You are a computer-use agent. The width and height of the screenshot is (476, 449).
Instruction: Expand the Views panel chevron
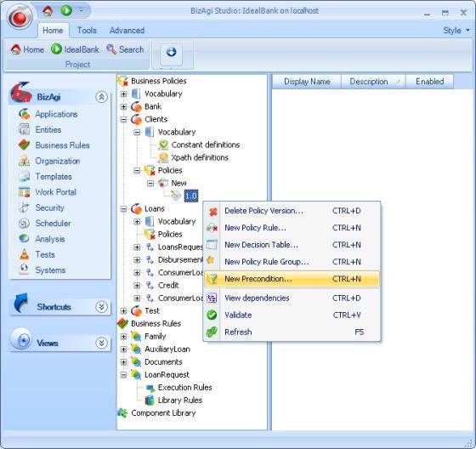[101, 343]
